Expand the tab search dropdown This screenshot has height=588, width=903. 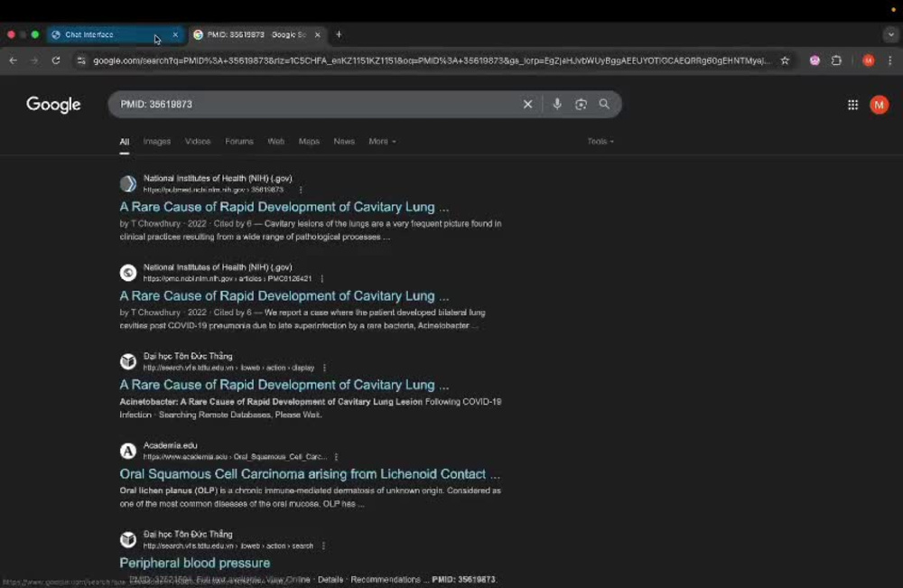click(x=890, y=34)
